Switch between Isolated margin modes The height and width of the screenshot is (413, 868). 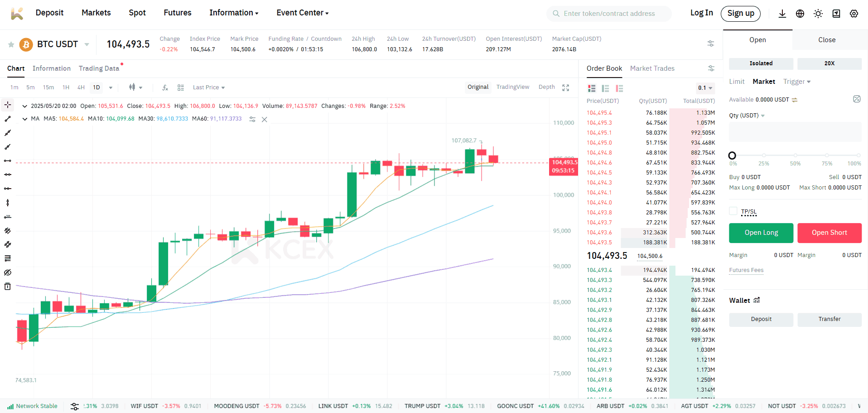[x=761, y=63]
